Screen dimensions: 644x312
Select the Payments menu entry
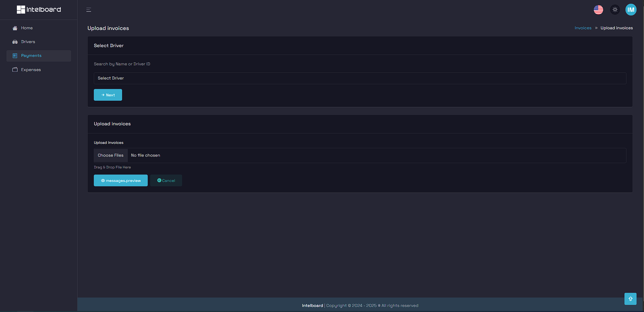click(x=31, y=56)
